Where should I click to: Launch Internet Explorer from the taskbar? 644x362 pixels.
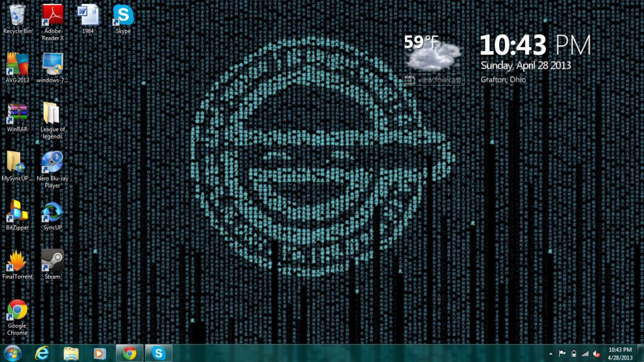click(42, 353)
